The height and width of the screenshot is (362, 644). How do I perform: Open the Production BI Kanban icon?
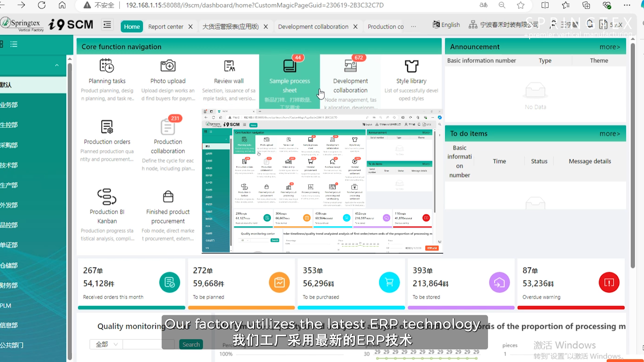tap(107, 196)
